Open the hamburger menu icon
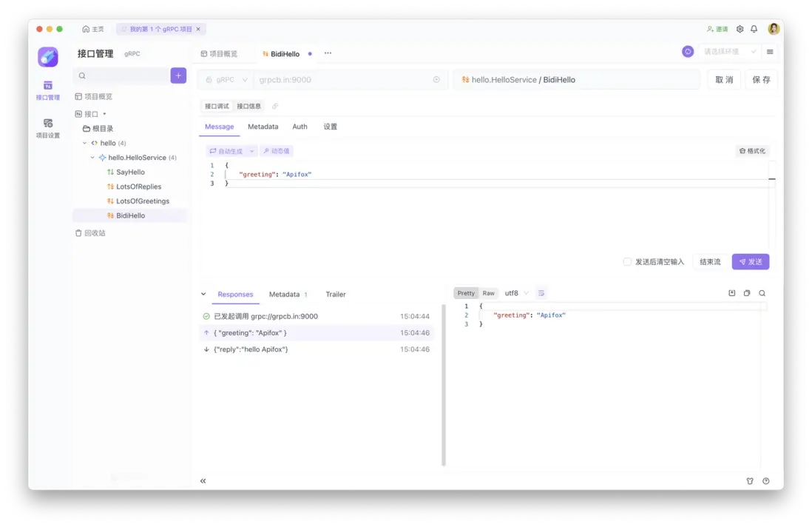The width and height of the screenshot is (812, 527). tap(770, 52)
